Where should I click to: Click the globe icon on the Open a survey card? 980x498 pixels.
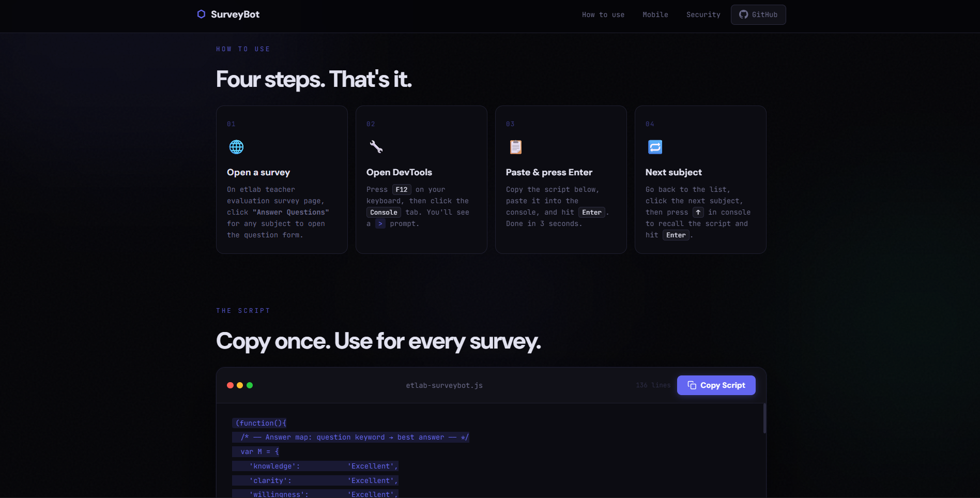[x=236, y=147]
